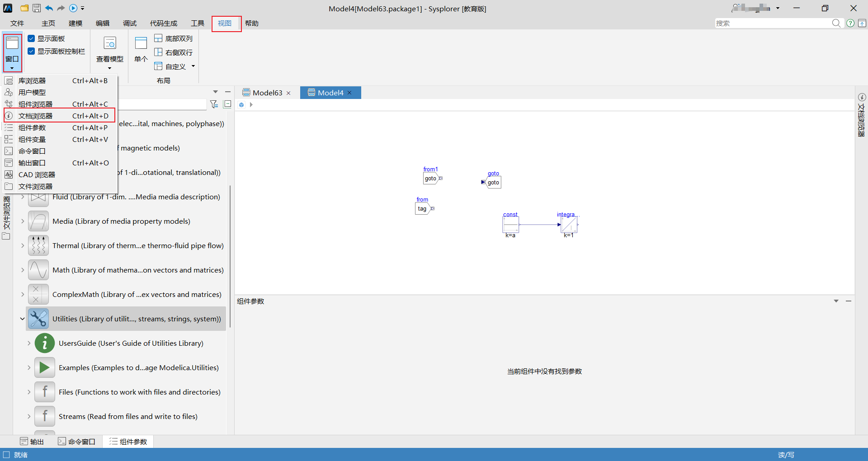Viewport: 868px width, 461px height.
Task: Open 组件参数 panel options arrow
Action: click(x=836, y=301)
